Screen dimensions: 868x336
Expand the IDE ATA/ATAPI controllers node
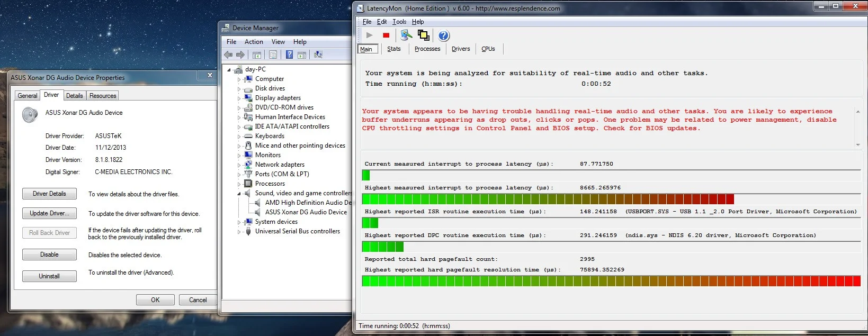[x=239, y=127]
